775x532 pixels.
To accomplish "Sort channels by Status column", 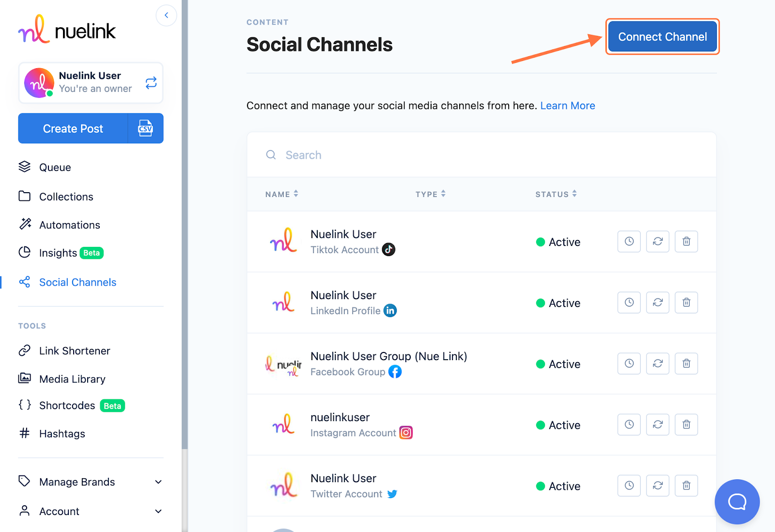I will [x=556, y=194].
